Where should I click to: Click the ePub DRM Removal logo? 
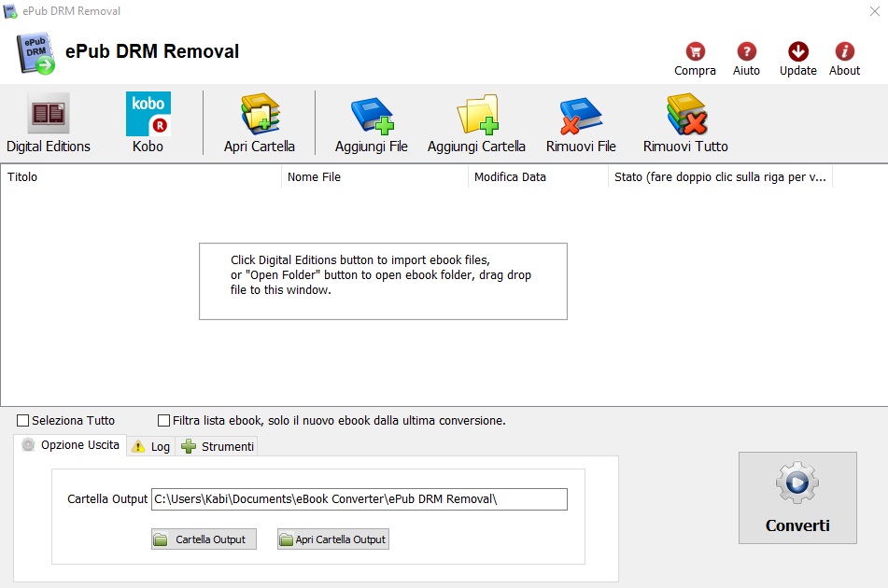tap(35, 53)
